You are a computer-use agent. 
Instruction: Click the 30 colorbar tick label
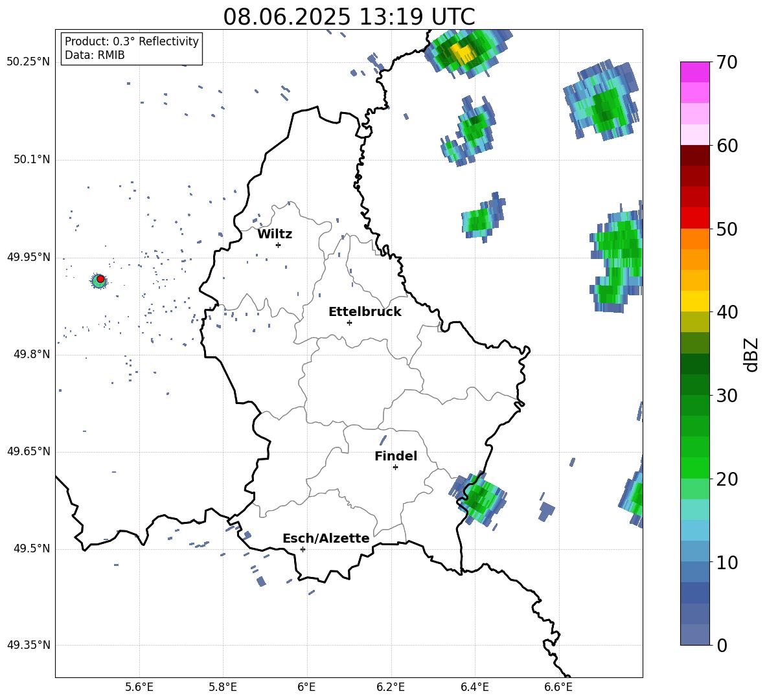pos(727,396)
